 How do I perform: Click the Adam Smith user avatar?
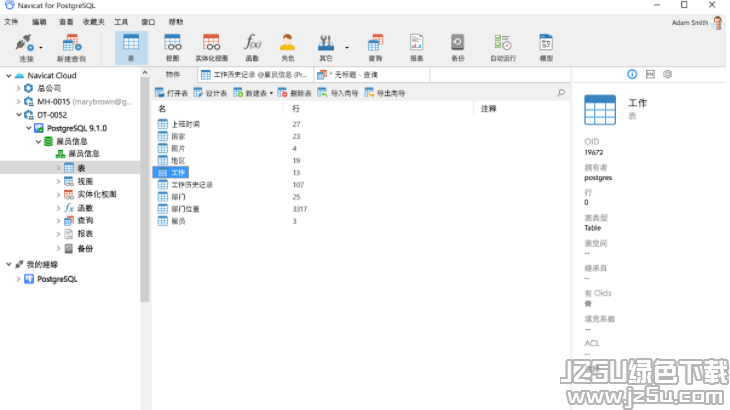[x=718, y=22]
